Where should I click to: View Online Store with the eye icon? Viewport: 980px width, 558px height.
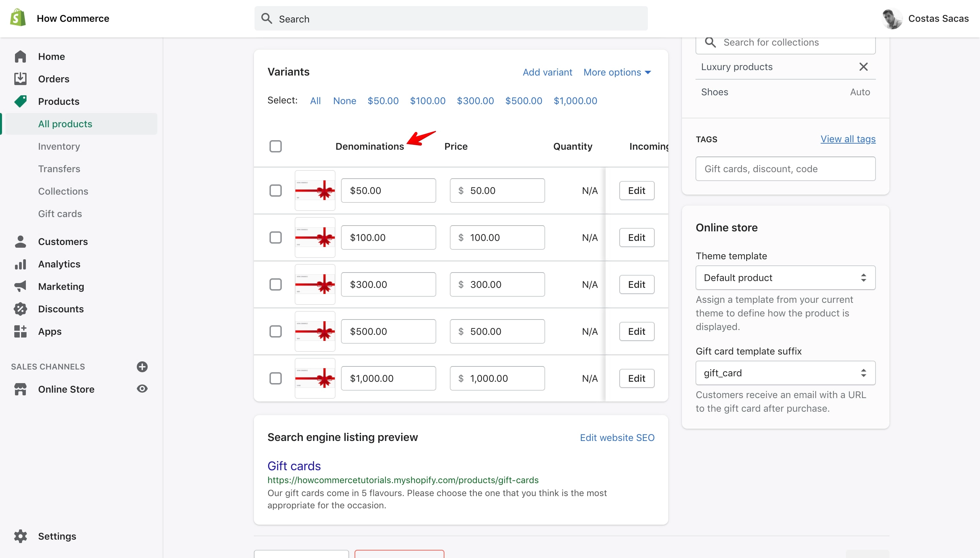point(142,389)
